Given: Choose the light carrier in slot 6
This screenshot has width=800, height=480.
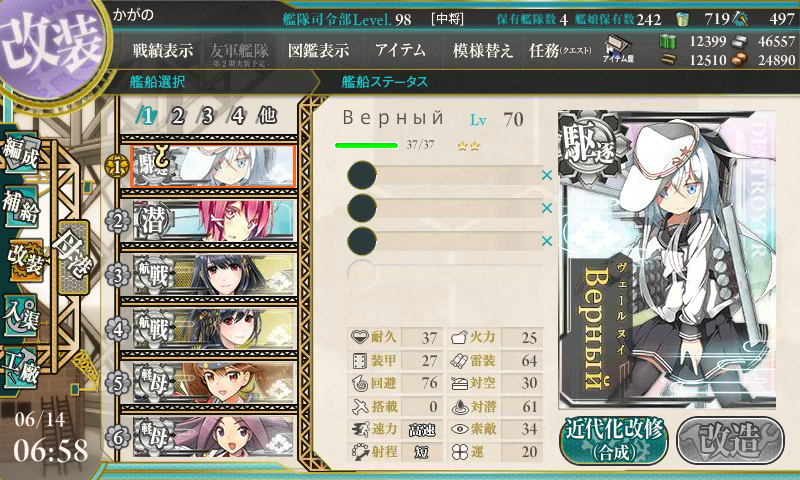Looking at the screenshot, I should coord(214,437).
